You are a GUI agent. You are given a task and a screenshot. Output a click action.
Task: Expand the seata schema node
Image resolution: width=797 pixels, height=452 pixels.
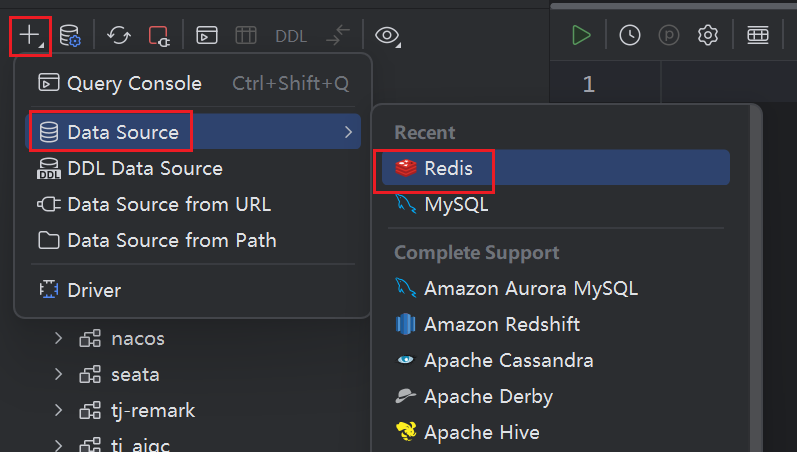[58, 375]
